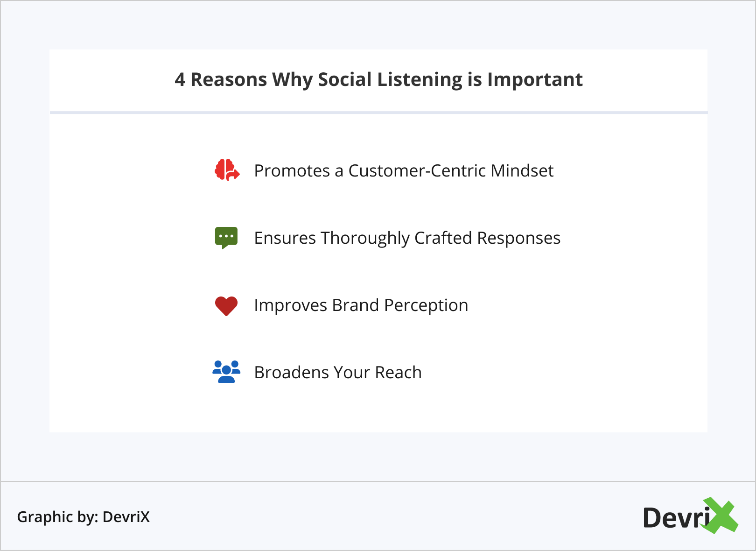
Task: Click the word 'Important' in the title
Action: (535, 80)
